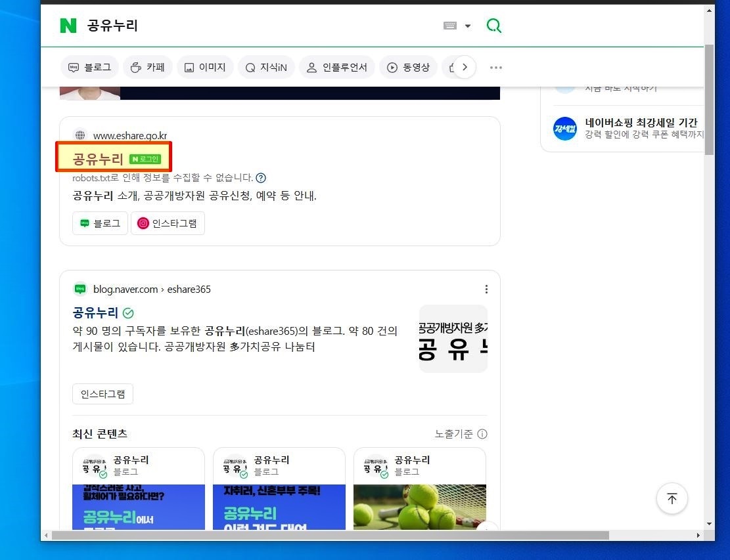
Task: Click the search box containing 공유누리
Action: point(261,26)
